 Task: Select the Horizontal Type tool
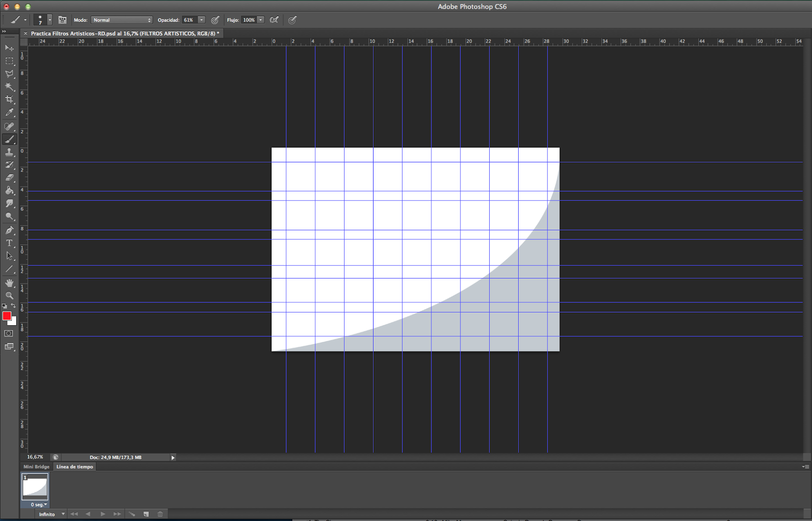coord(9,243)
